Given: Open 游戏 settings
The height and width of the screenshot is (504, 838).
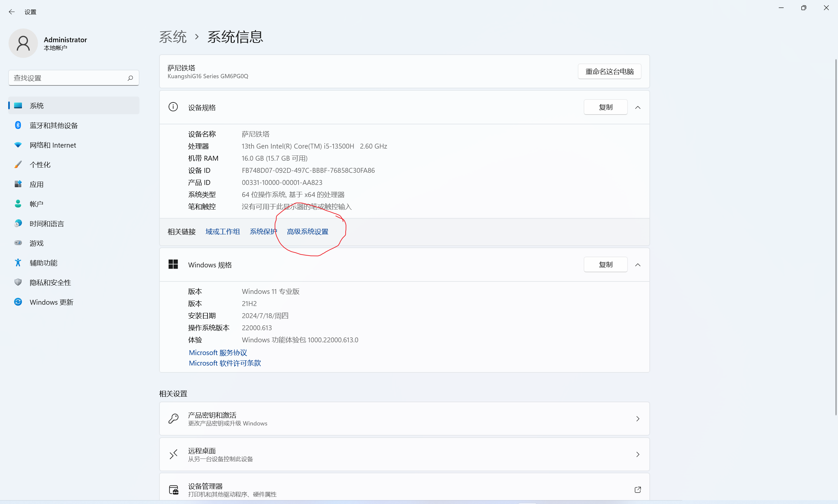Looking at the screenshot, I should (x=74, y=243).
